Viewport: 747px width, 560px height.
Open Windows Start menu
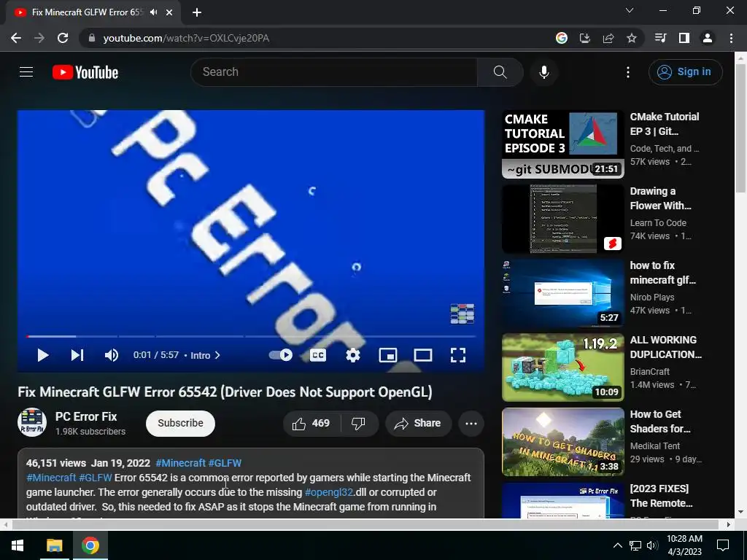[x=18, y=545]
